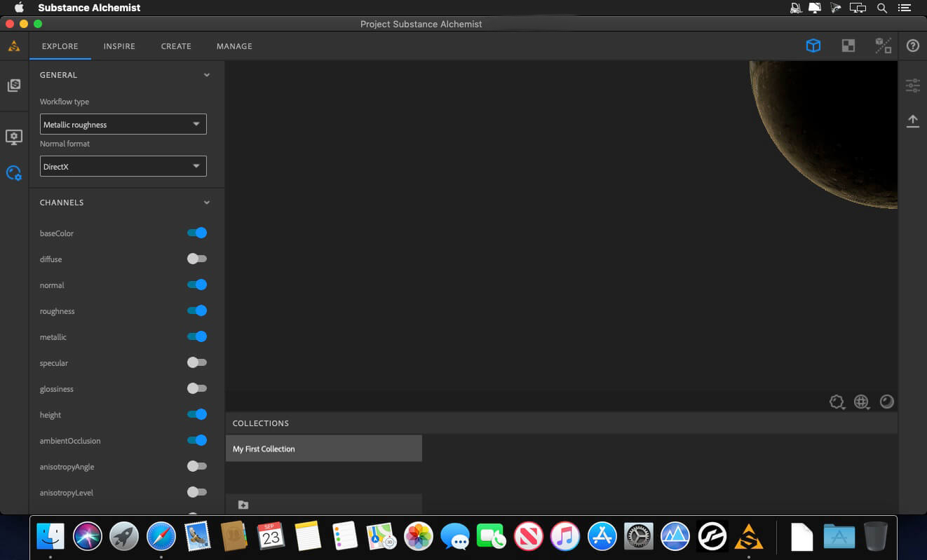
Task: Click the COLLECTIONS panel header
Action: pos(562,423)
